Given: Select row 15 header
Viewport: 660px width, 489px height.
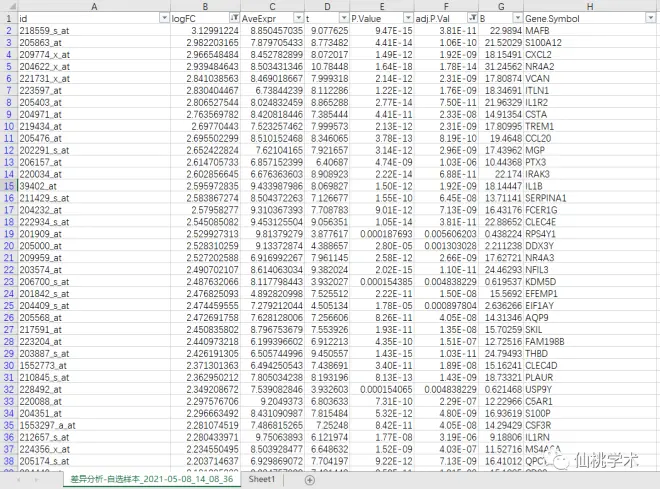Looking at the screenshot, I should [x=9, y=186].
